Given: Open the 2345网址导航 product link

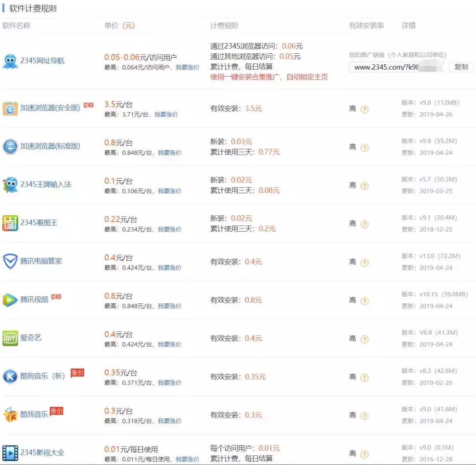Looking at the screenshot, I should 35,61.
